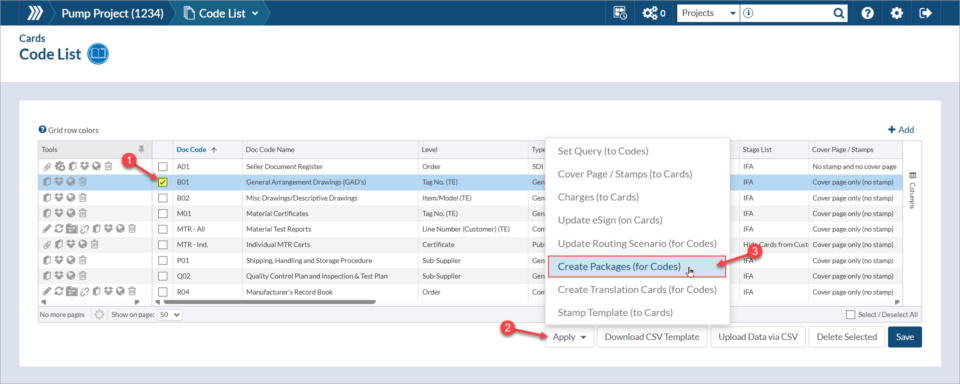The image size is (960, 384).
Task: Expand the Show on page count dropdown
Action: 170,315
